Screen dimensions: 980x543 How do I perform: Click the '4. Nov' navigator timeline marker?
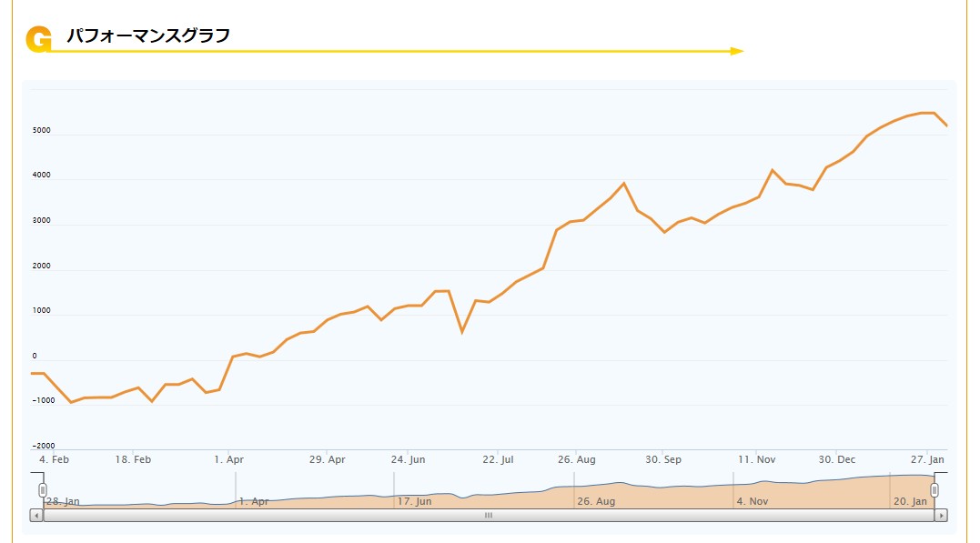coord(753,501)
